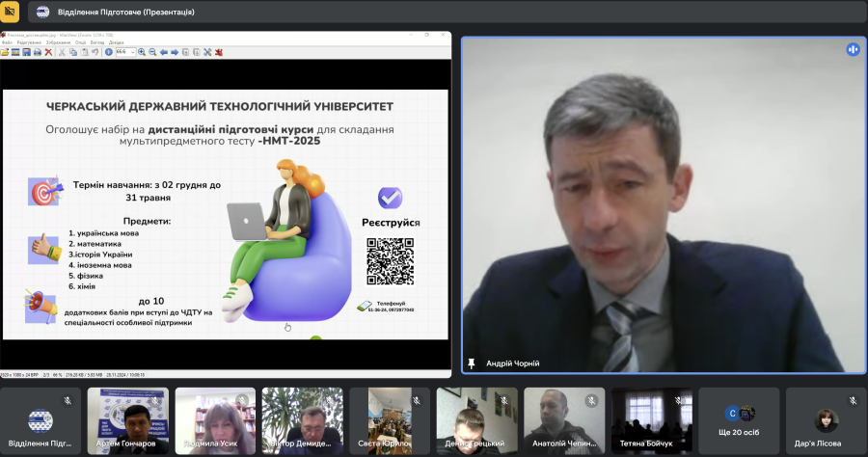Click the yellow presentation icon at top left

click(x=11, y=12)
